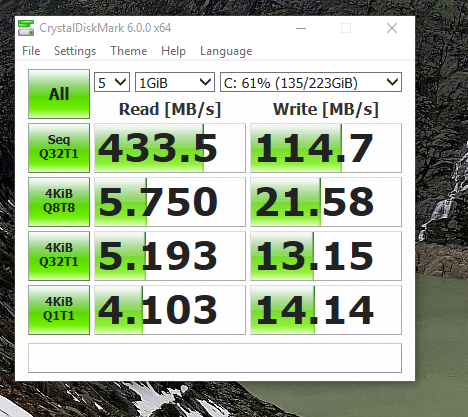Image resolution: width=468 pixels, height=417 pixels.
Task: Open the C: drive selection dropdown
Action: pos(311,82)
